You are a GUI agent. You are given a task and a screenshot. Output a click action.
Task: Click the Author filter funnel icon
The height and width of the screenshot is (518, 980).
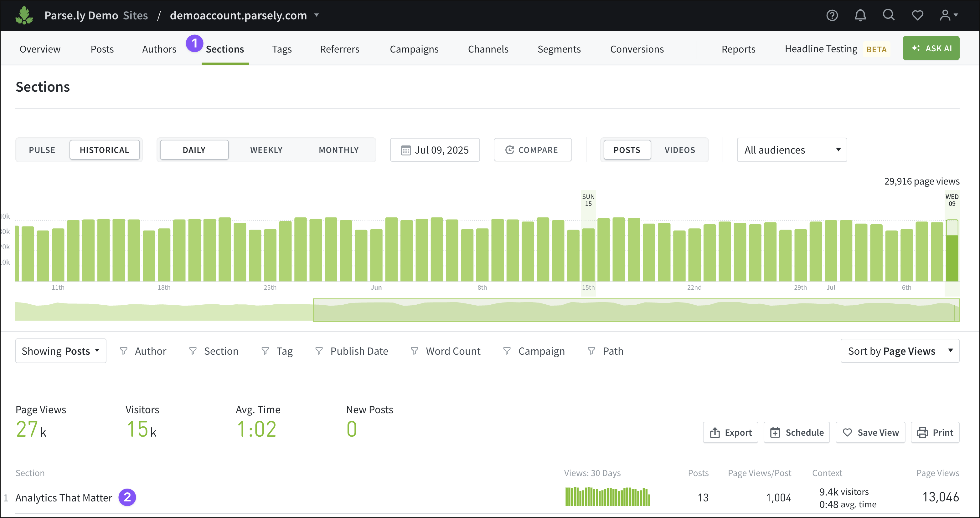[x=124, y=351]
